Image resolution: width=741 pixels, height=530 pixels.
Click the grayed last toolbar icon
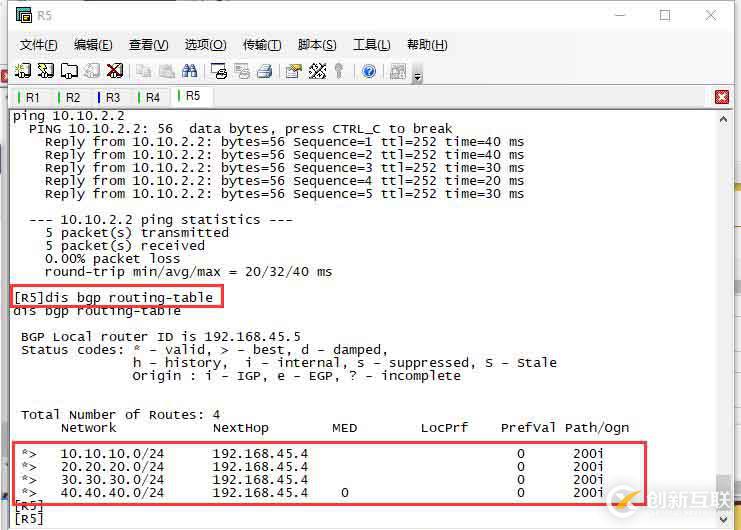pyautogui.click(x=397, y=71)
